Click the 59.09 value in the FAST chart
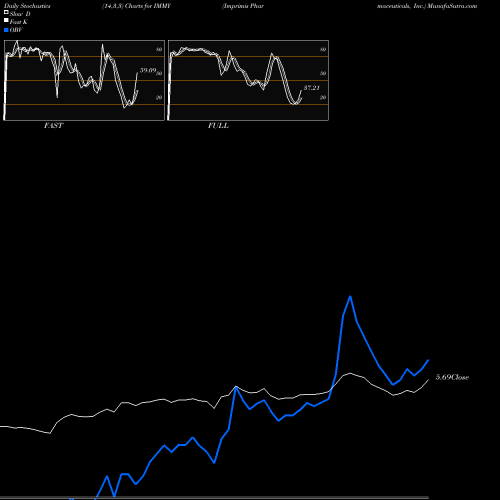Image resolution: width=500 pixels, height=500 pixels. click(x=148, y=70)
